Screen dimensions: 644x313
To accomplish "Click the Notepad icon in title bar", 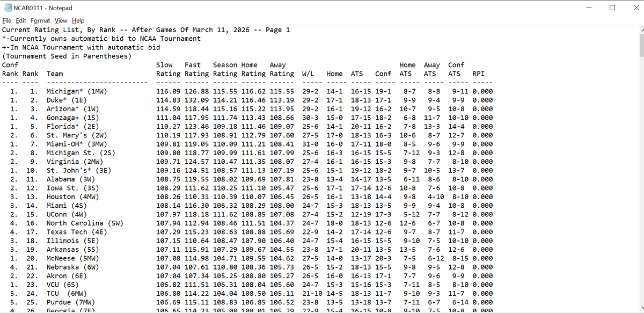I will (x=7, y=8).
